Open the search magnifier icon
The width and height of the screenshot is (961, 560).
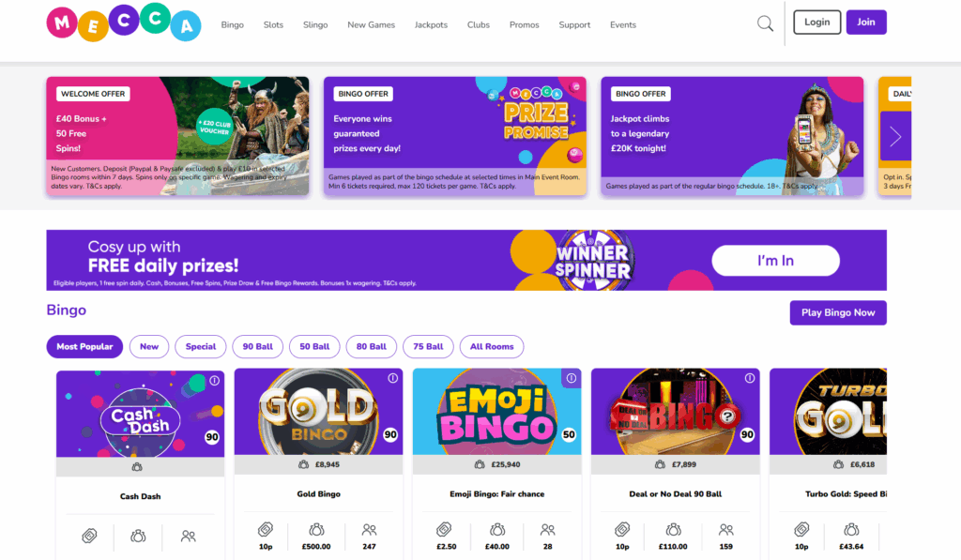765,23
